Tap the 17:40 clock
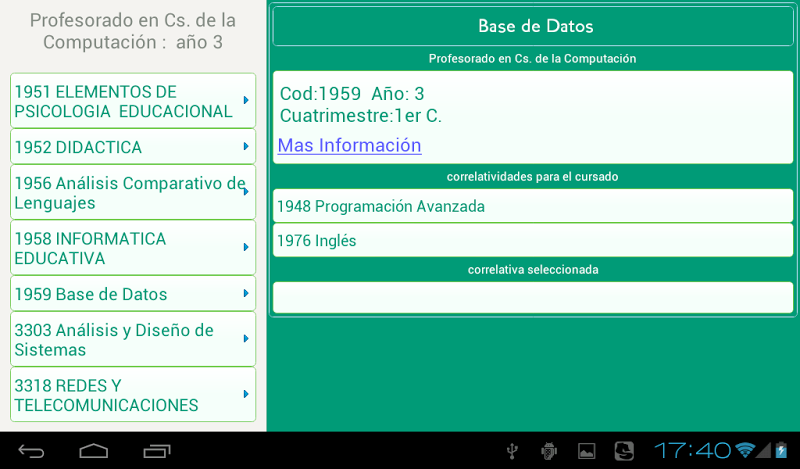 coord(693,451)
